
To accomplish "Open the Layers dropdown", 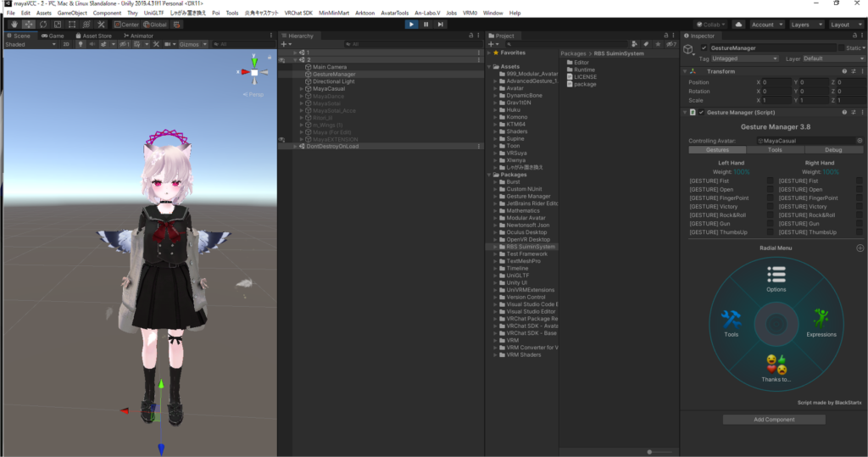I will coord(806,25).
